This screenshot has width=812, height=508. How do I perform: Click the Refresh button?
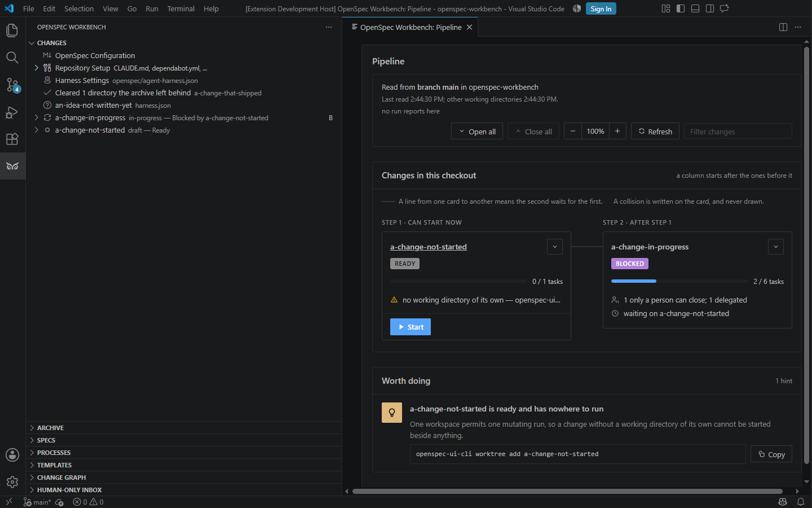coord(655,132)
